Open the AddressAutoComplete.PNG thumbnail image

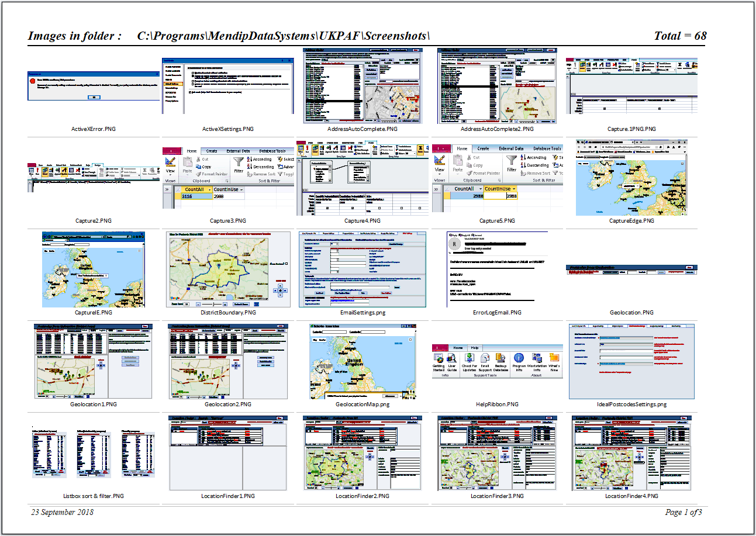pos(363,86)
